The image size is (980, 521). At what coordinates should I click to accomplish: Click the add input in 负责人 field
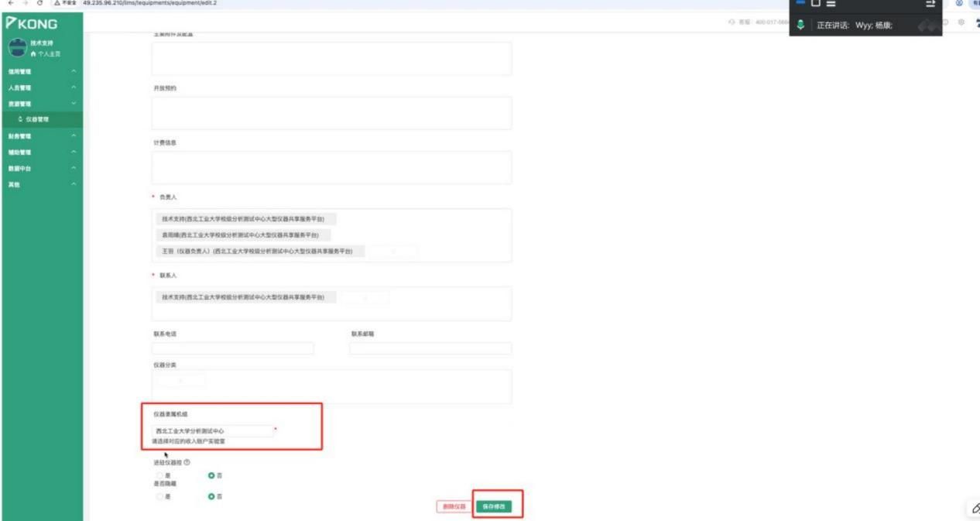pos(392,252)
